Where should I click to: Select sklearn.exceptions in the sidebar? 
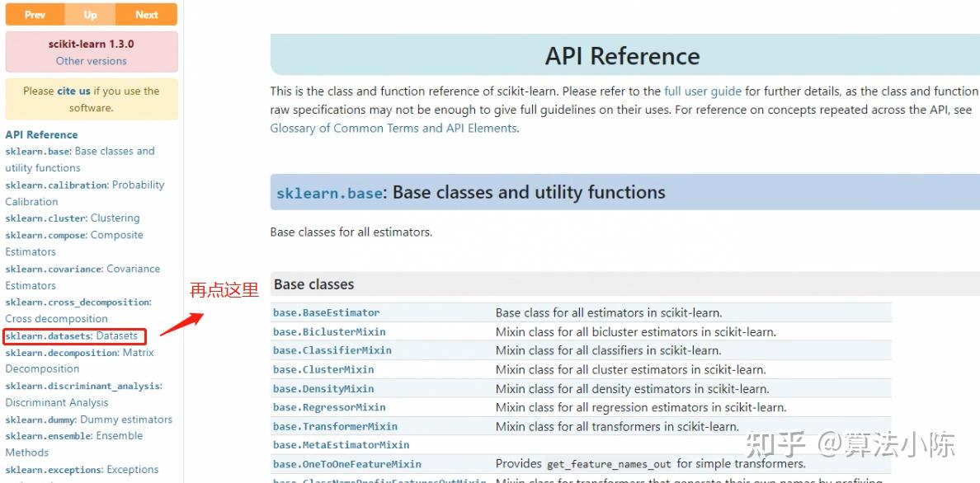(54, 470)
